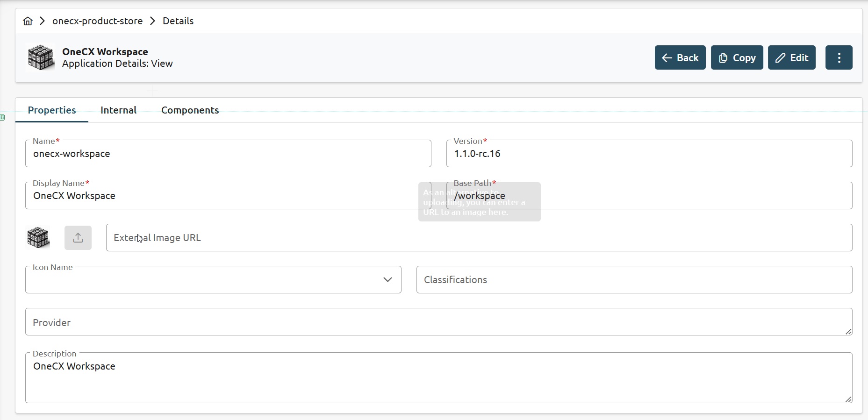Click the OneCX Workspace logo in header
Screen dimensions: 868x420
pos(41,57)
